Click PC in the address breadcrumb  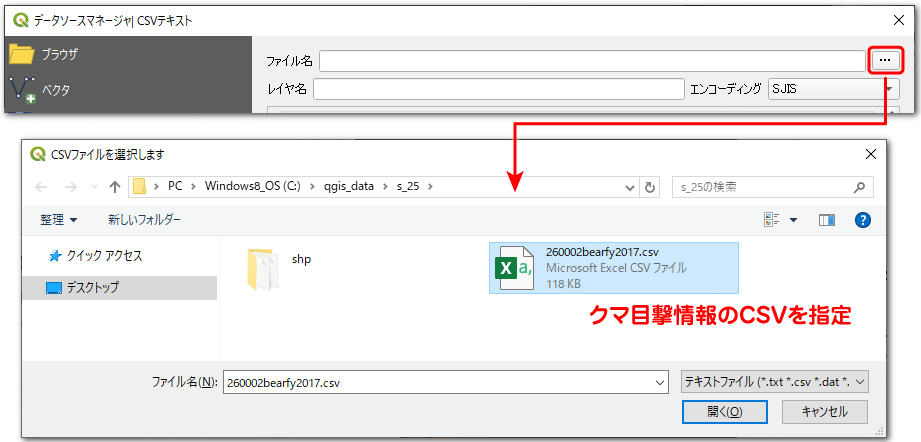click(175, 187)
